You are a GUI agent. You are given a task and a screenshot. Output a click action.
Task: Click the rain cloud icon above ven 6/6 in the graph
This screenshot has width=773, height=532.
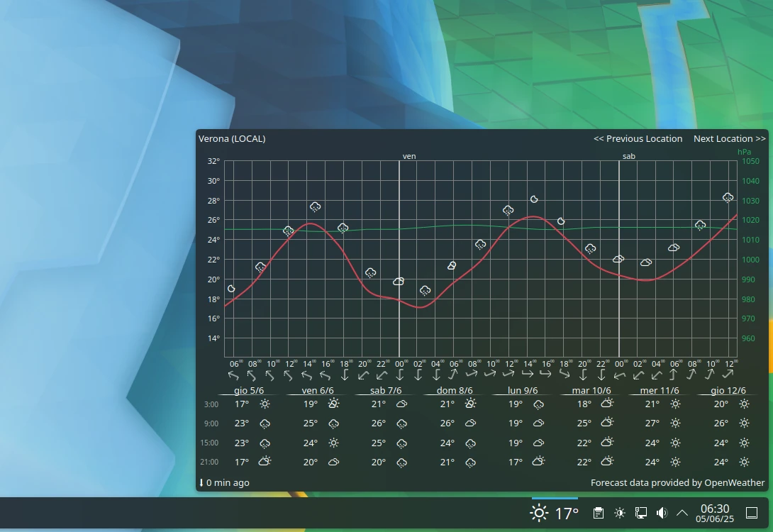314,206
